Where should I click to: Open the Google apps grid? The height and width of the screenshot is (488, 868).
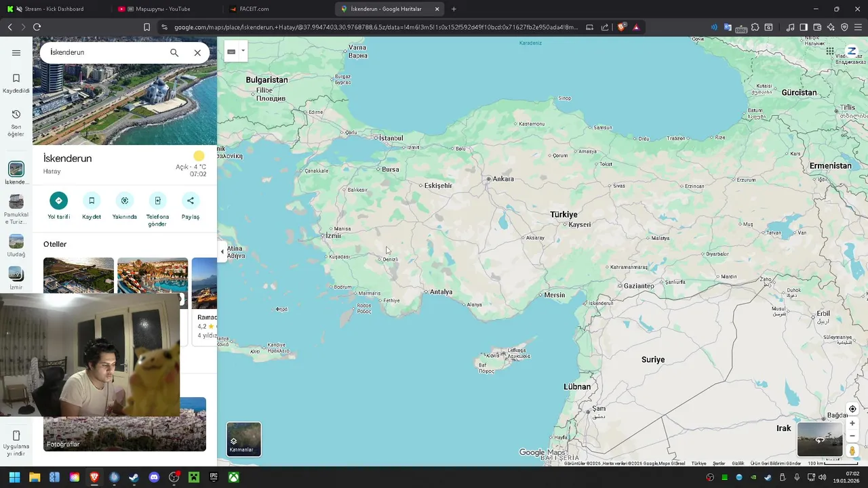[x=830, y=52]
